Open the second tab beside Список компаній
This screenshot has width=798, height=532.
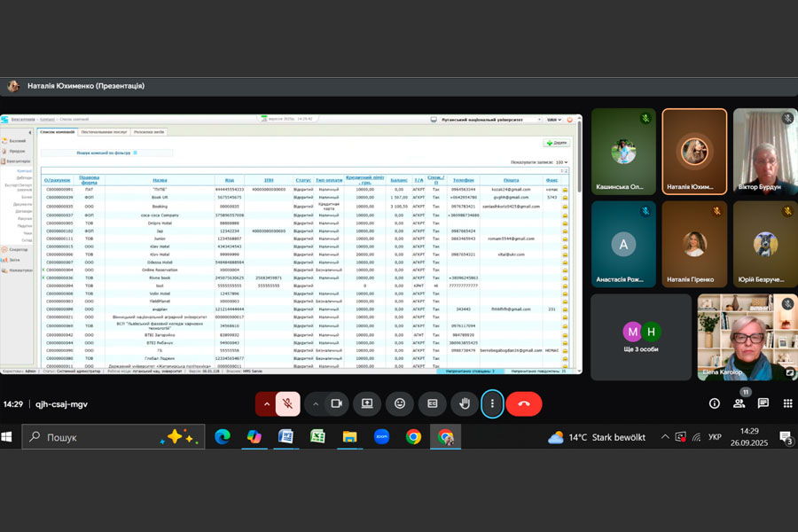pyautogui.click(x=104, y=131)
